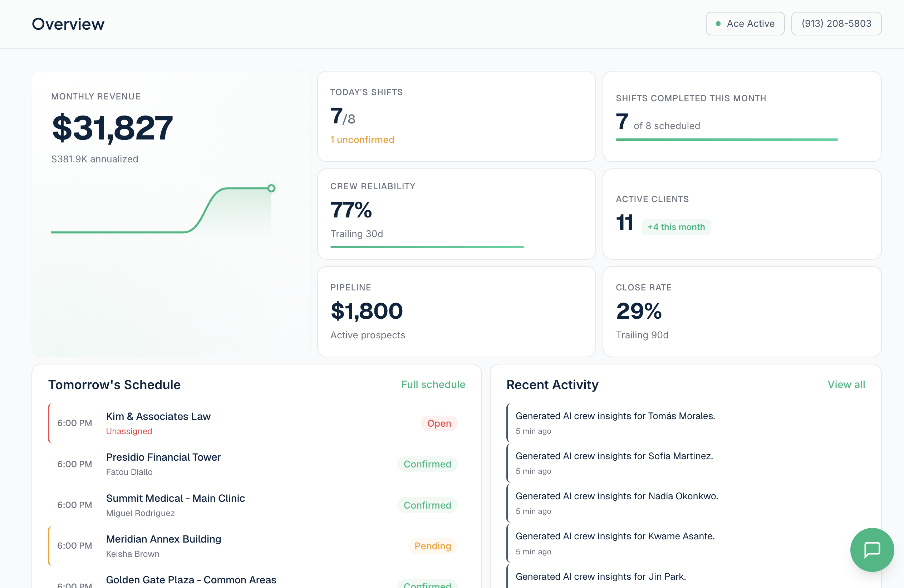Click the Shifts Completed progress bar

(727, 140)
